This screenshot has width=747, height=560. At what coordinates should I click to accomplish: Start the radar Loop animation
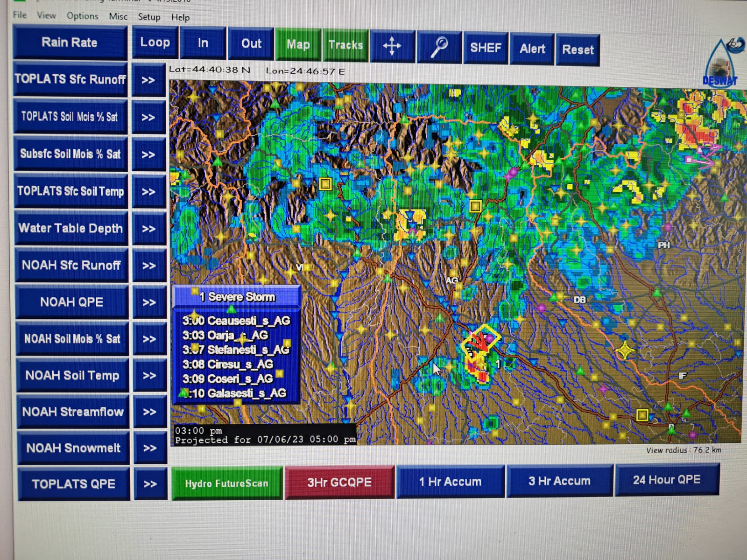[x=155, y=42]
